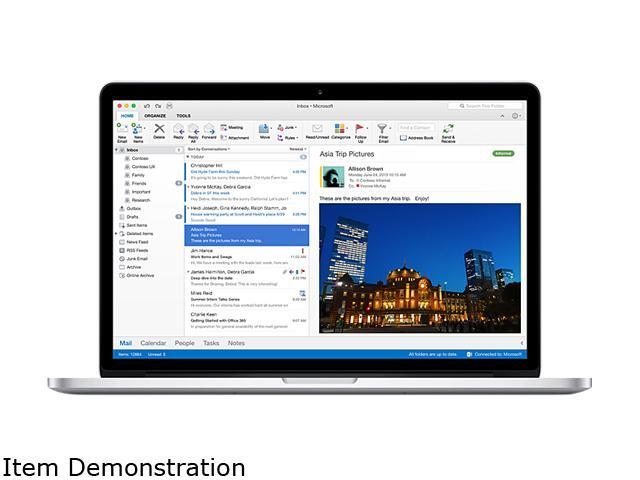Open the Sort by Conversations dropdown

tap(209, 149)
